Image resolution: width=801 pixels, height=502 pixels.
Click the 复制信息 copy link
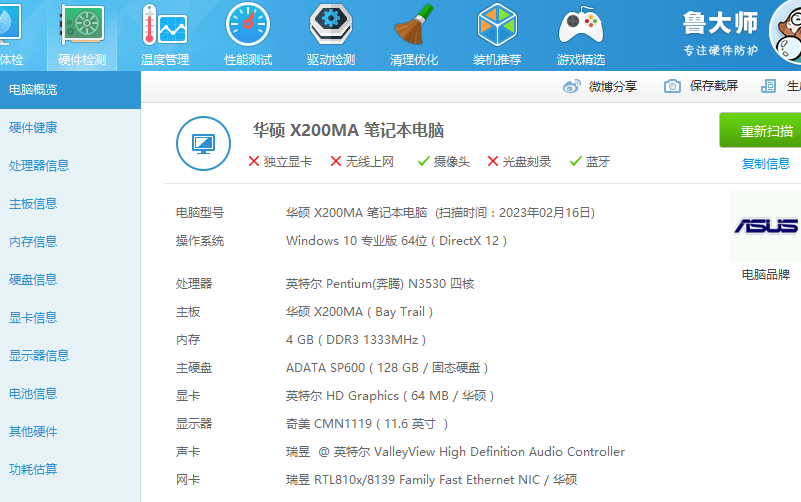(765, 163)
